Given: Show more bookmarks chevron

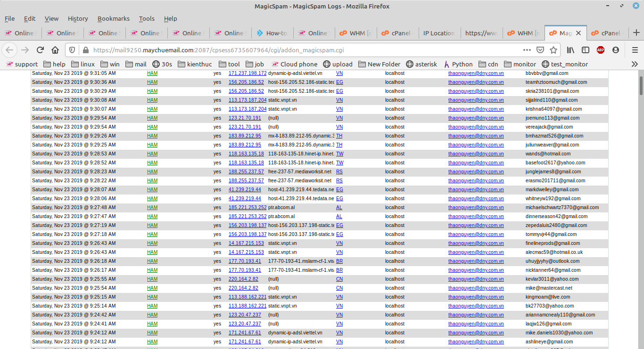Looking at the screenshot, I should [635, 64].
